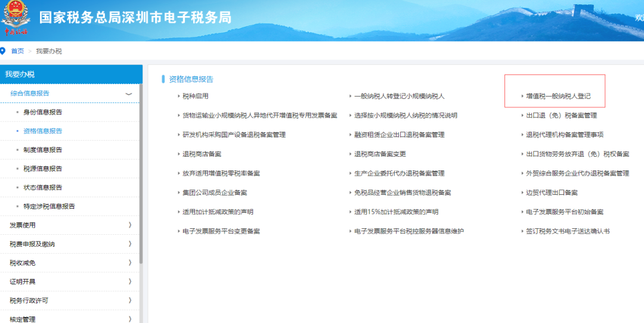Select 税收减免 menu item

pyautogui.click(x=23, y=263)
